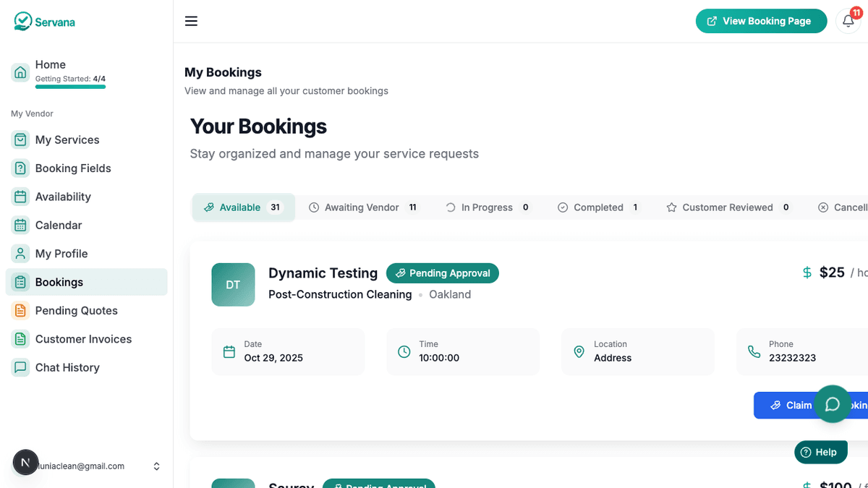Select the Available tab
This screenshot has height=488, width=868.
click(244, 207)
